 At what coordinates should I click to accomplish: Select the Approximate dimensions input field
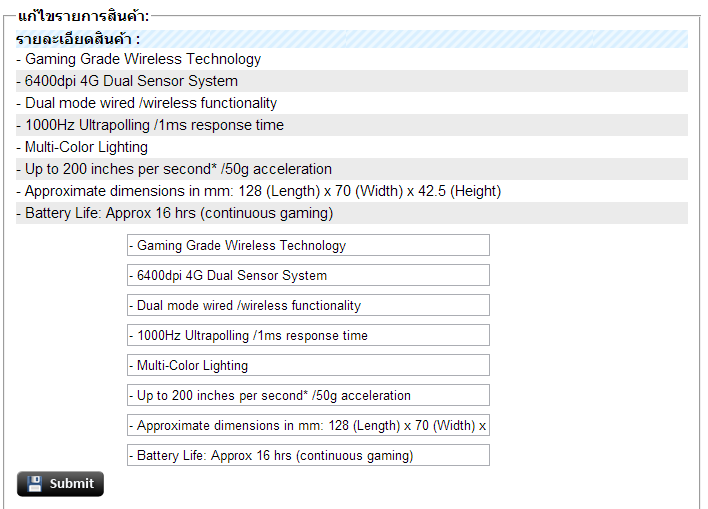pyautogui.click(x=308, y=425)
